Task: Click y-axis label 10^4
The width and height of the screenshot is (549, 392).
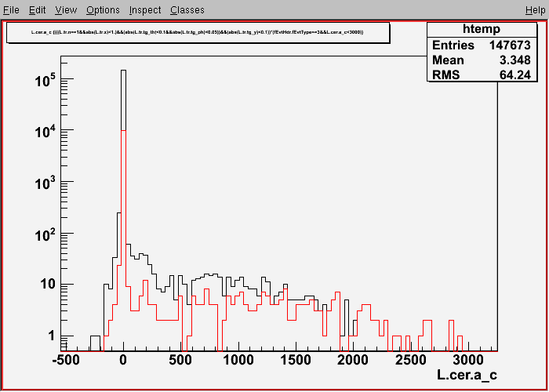Action: [x=45, y=131]
